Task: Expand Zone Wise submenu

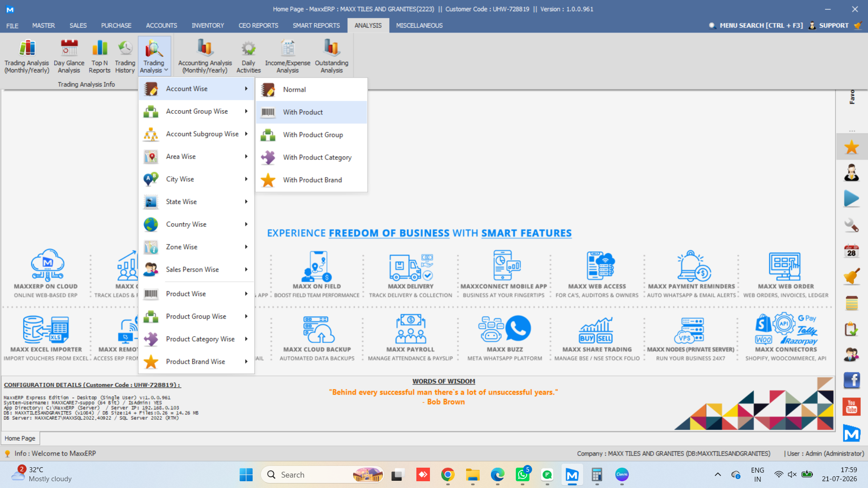Action: coord(196,247)
